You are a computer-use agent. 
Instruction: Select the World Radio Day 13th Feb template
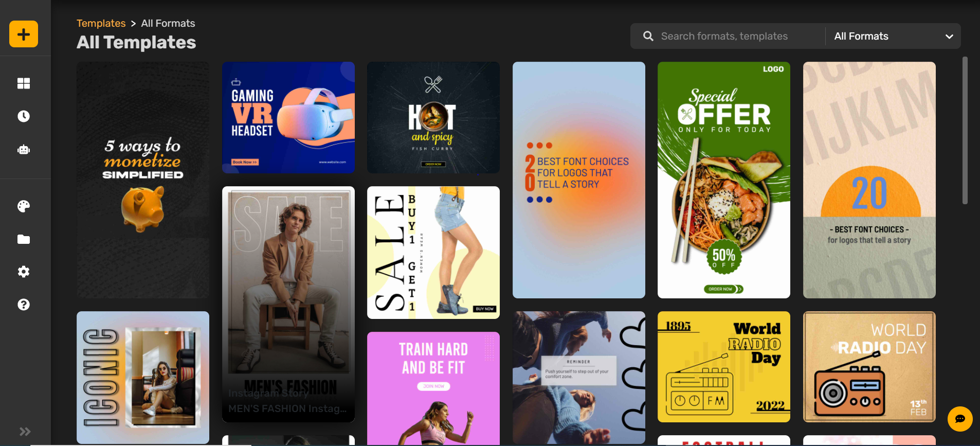coord(869,367)
